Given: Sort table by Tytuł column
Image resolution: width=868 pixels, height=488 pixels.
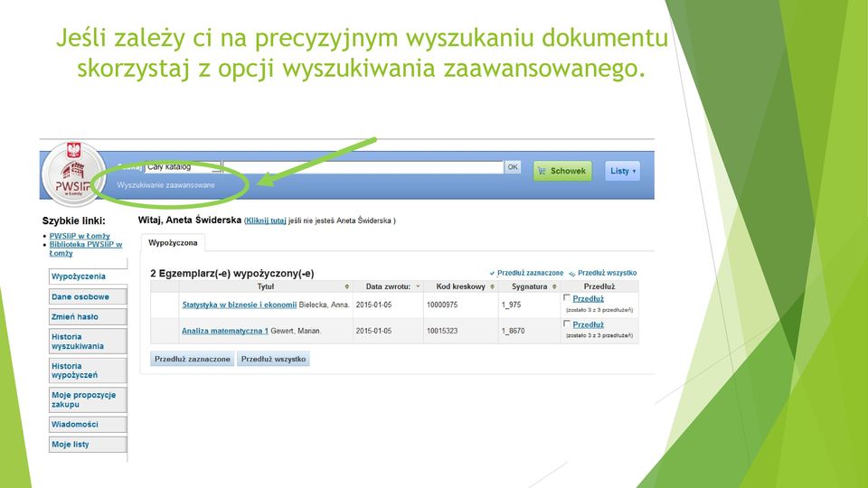Looking at the screenshot, I should click(266, 286).
